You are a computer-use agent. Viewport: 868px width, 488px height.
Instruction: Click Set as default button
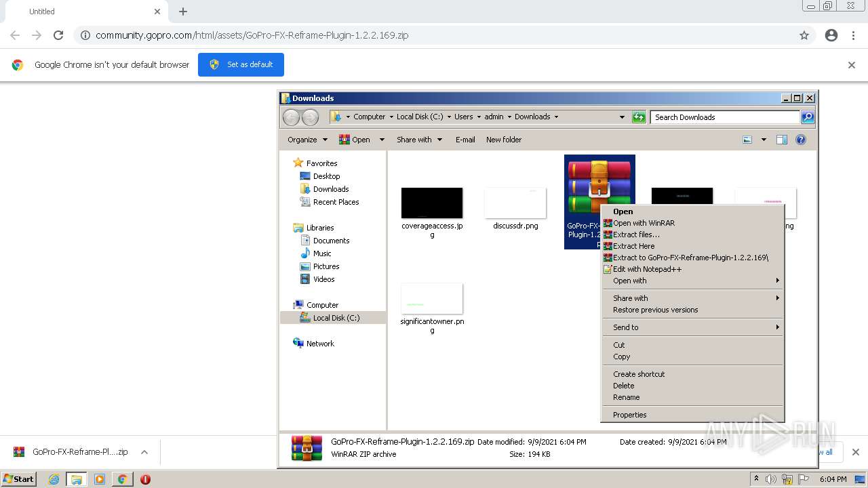click(241, 64)
